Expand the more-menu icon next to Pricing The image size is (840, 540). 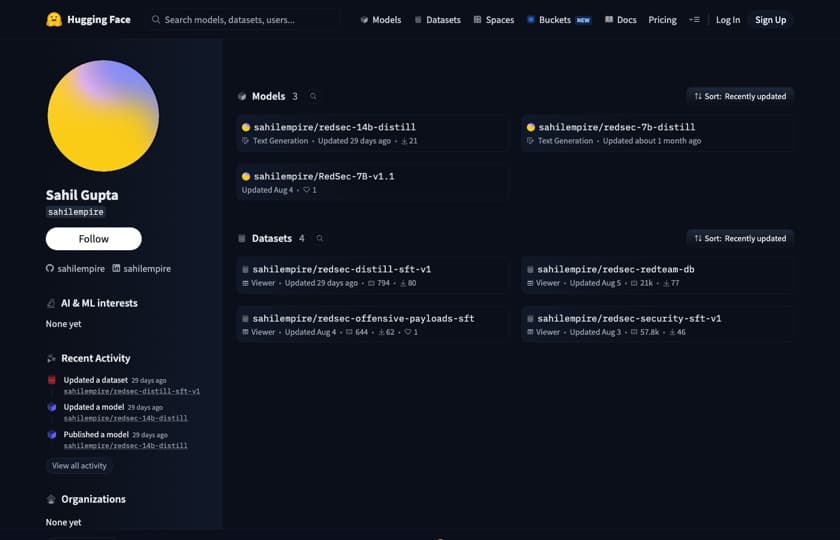(694, 20)
